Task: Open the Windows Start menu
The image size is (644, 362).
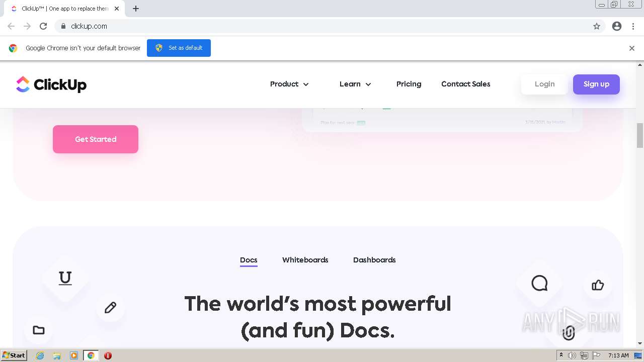Action: [x=14, y=355]
